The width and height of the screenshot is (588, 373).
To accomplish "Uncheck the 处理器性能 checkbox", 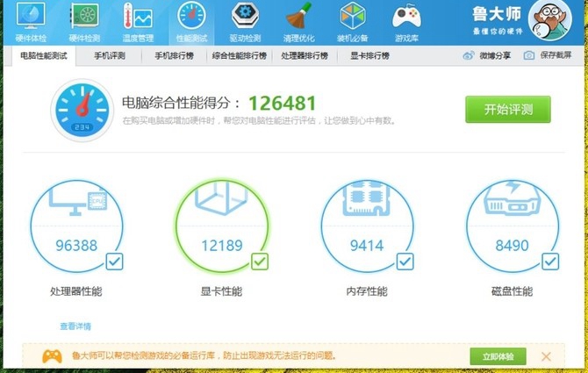I will tap(114, 262).
